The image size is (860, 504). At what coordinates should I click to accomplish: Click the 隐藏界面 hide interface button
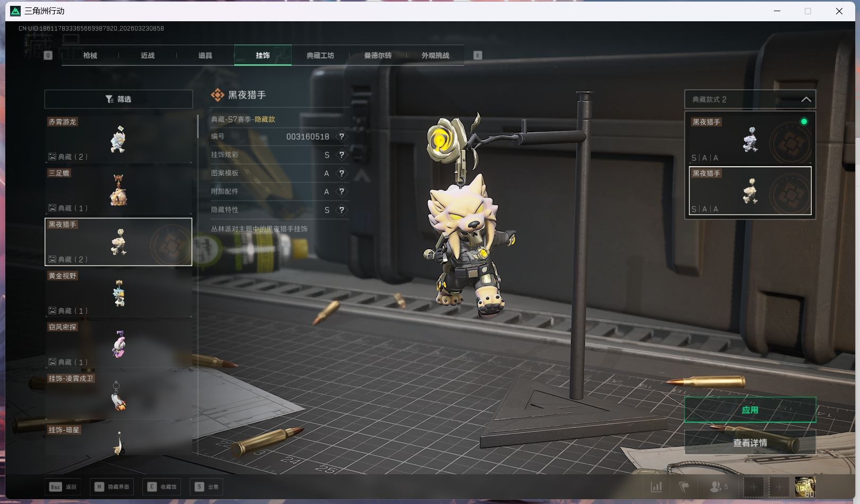point(112,486)
